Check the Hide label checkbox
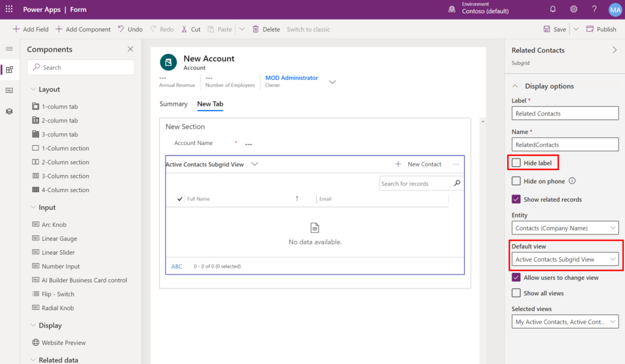 (x=516, y=162)
